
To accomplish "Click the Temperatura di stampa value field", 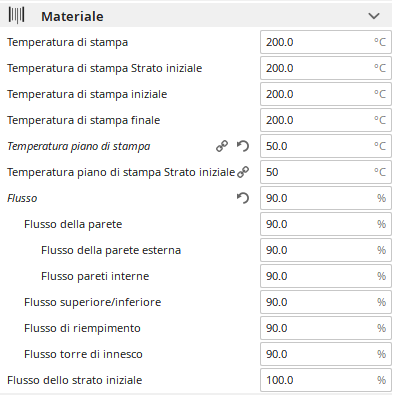I will pos(326,42).
